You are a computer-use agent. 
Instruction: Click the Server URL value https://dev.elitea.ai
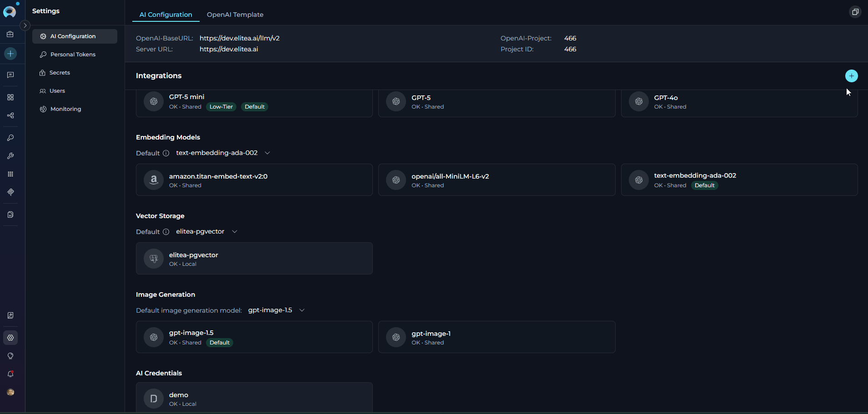pos(229,49)
